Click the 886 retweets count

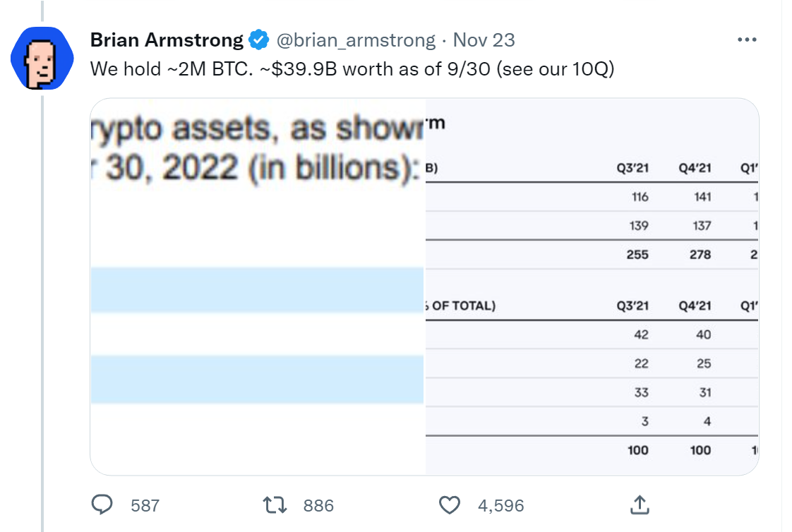click(x=318, y=505)
